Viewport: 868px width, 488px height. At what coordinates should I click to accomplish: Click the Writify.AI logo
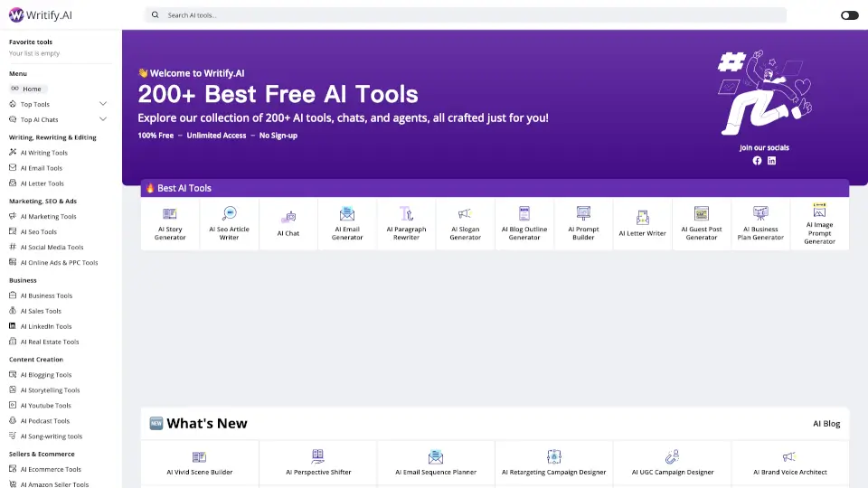point(41,15)
